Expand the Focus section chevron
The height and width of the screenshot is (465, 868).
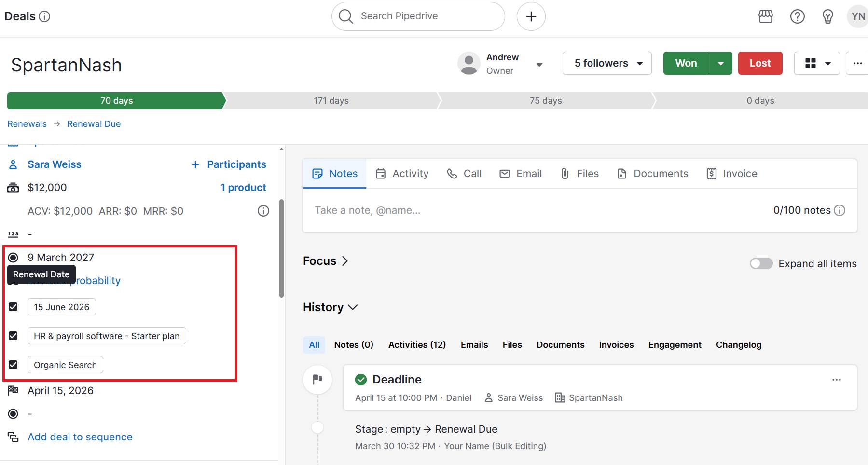coord(344,261)
